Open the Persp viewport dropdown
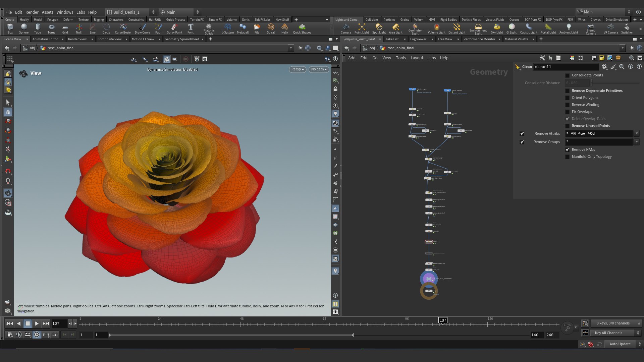 coord(298,69)
